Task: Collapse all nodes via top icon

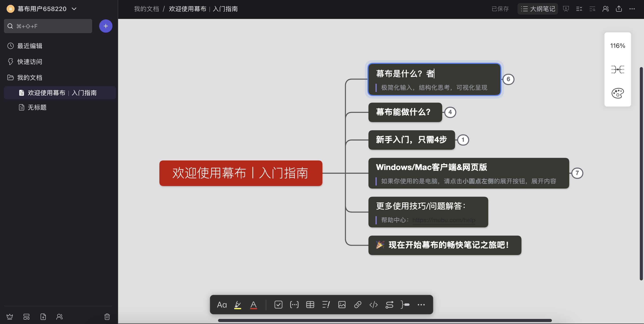Action: coord(579,9)
